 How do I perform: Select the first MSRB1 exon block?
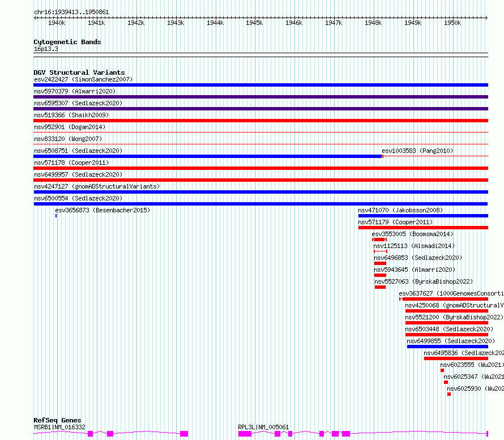(x=90, y=434)
